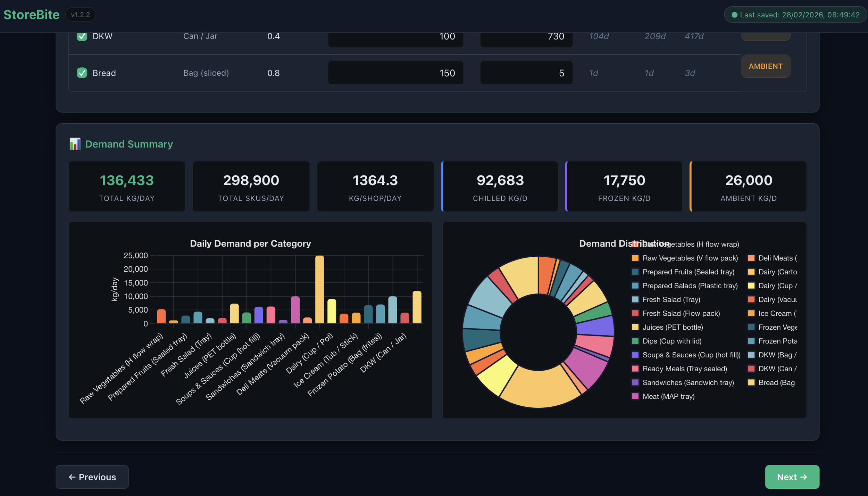The width and height of the screenshot is (868, 496).
Task: Uncheck the Bread category checkbox
Action: point(82,73)
